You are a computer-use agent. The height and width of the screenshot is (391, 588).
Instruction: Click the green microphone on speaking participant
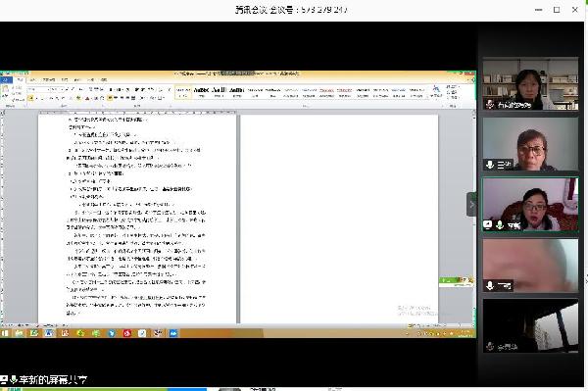pos(500,224)
